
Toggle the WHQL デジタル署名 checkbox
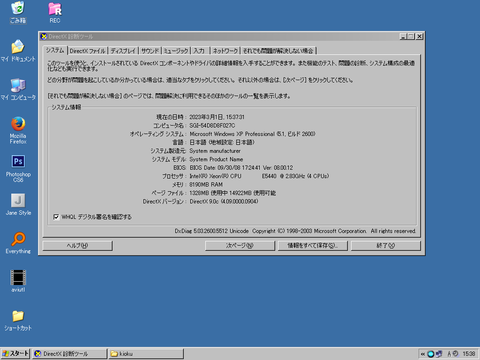[56, 217]
